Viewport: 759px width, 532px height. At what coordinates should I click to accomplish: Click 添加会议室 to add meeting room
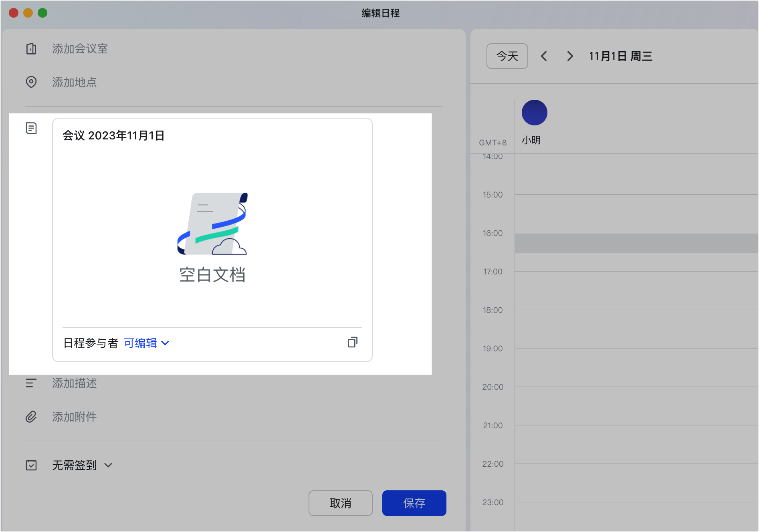point(80,49)
